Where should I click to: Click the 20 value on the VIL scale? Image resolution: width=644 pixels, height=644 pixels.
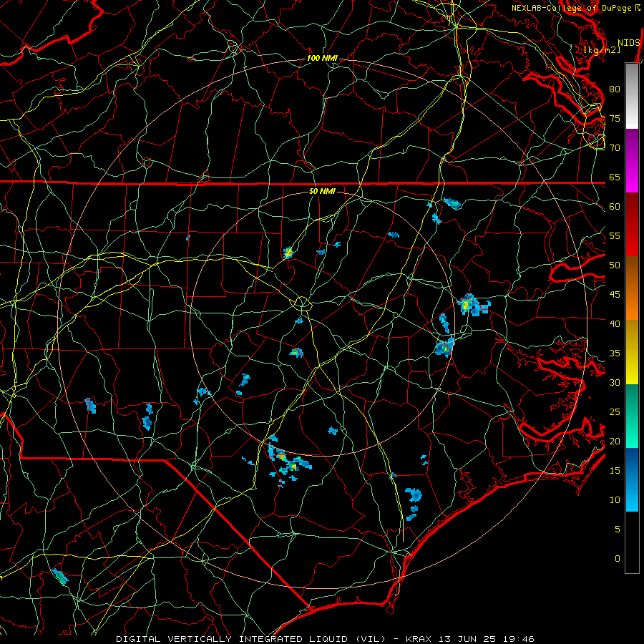(x=615, y=441)
